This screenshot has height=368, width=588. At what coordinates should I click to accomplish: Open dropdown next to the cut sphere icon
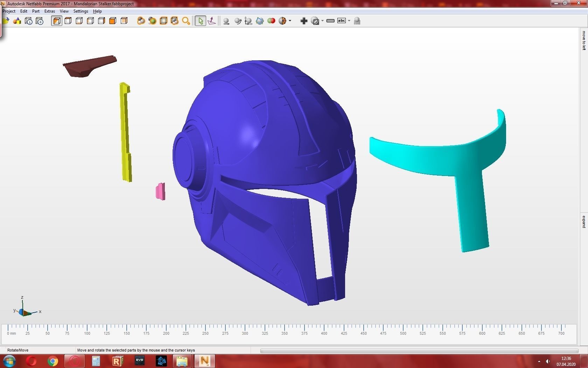290,21
